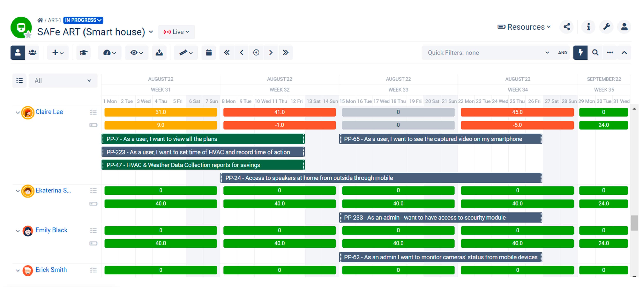Open the gauge workload dropdown
644x287 pixels.
[x=110, y=52]
